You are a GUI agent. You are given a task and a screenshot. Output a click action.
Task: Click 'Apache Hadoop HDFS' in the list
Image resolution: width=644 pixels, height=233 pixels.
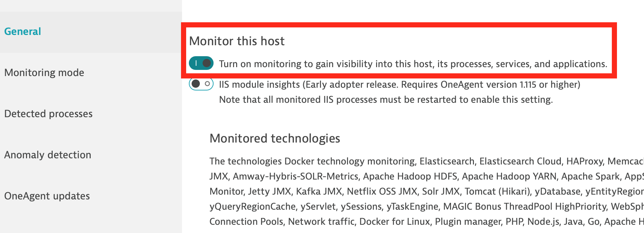[410, 176]
